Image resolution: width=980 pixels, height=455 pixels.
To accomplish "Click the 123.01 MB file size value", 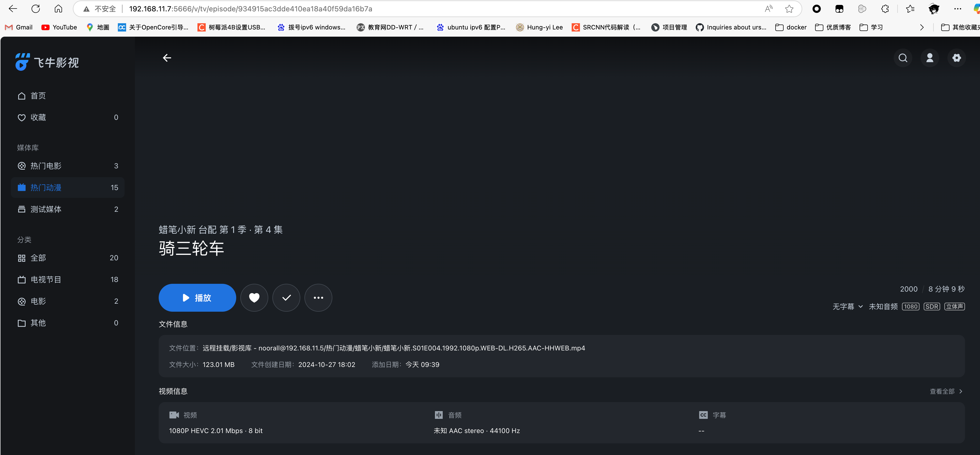I will click(218, 365).
